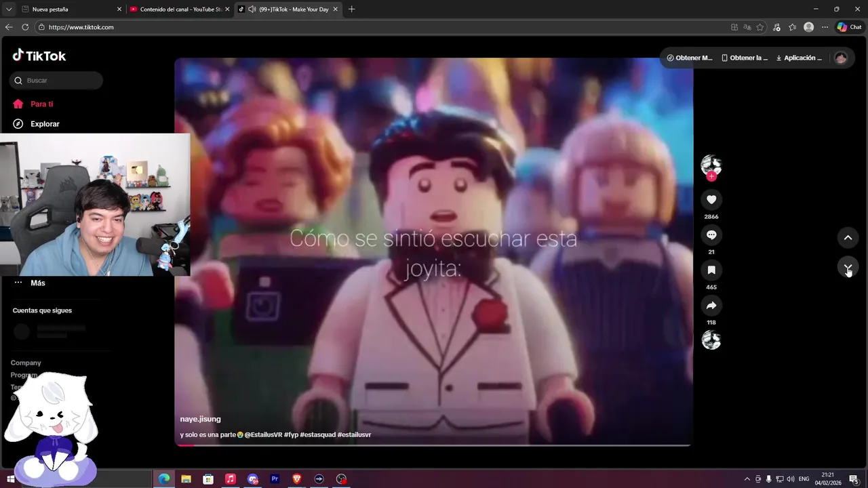This screenshot has width=868, height=488.
Task: Click the Edge browser taskbar icon
Action: pyautogui.click(x=164, y=479)
